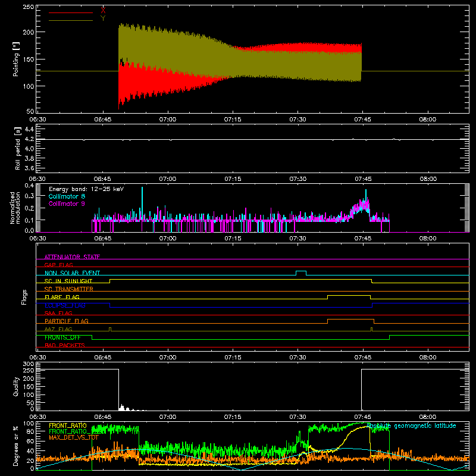The width and height of the screenshot is (476, 476).
Task: Click the SC_TRANSMITTER flag label
Action: pos(69,289)
